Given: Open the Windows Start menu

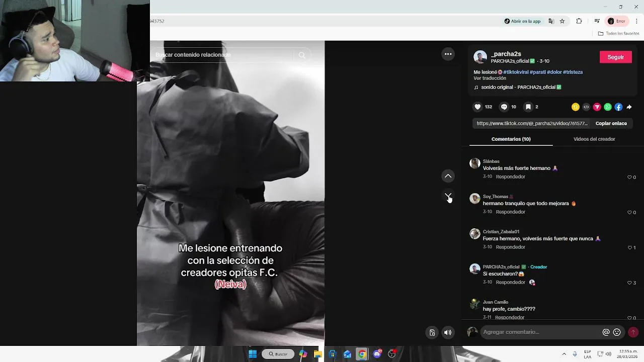Looking at the screenshot, I should (x=253, y=354).
